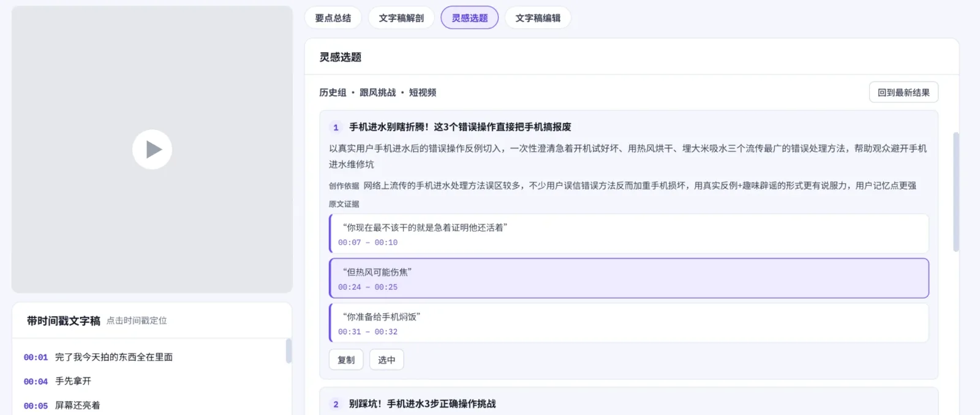Seek transcript to timestamp 00:04
The width and height of the screenshot is (980, 415).
coord(36,381)
